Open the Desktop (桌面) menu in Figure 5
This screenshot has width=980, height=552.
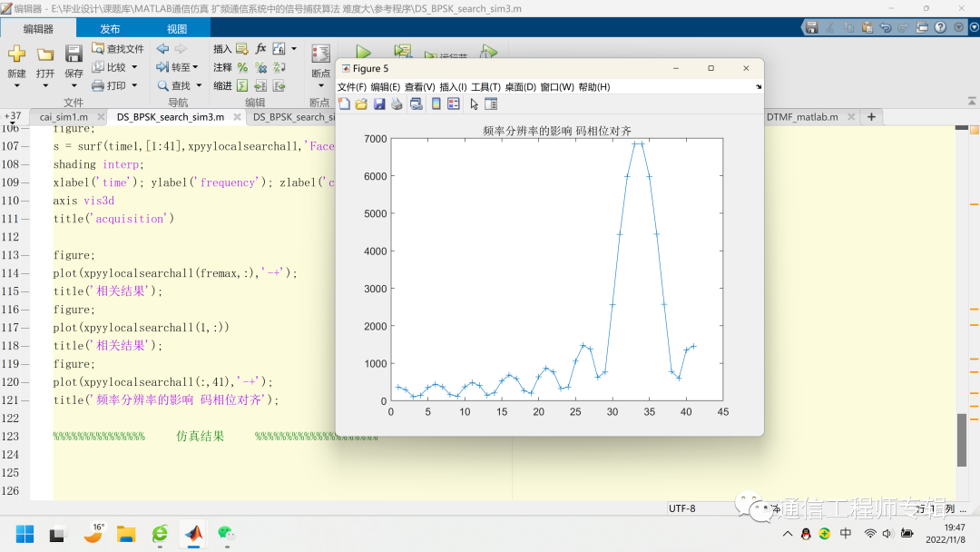point(521,87)
